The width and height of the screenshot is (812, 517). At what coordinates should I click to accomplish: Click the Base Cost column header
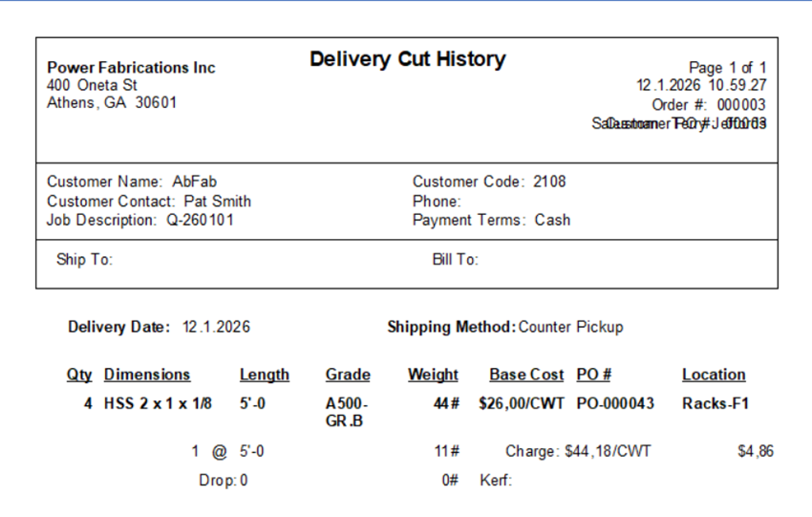pos(526,375)
